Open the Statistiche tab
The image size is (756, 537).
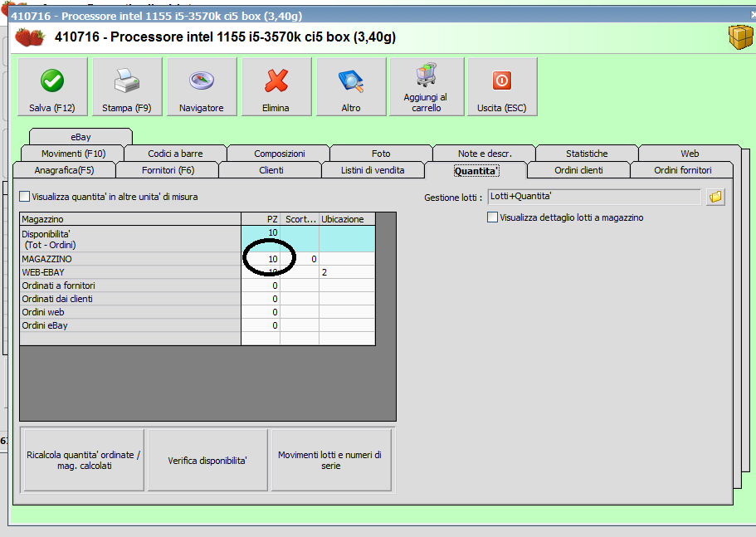[x=587, y=154]
